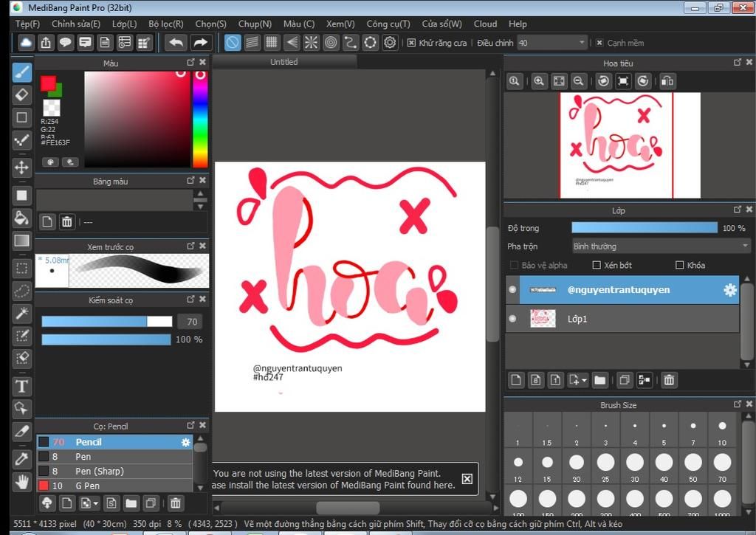Select the Pen (Sharp) brush
The height and width of the screenshot is (535, 756).
coord(114,471)
